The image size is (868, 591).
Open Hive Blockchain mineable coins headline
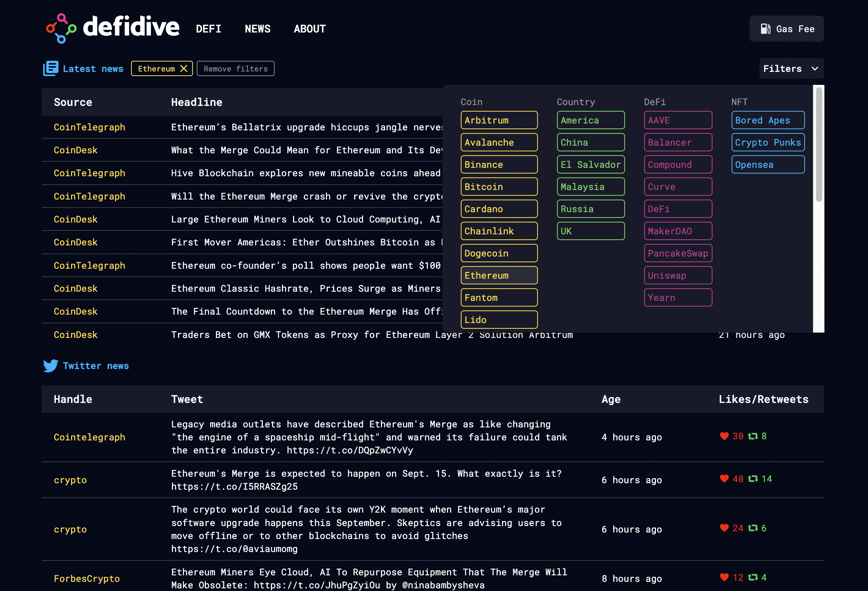pos(306,173)
